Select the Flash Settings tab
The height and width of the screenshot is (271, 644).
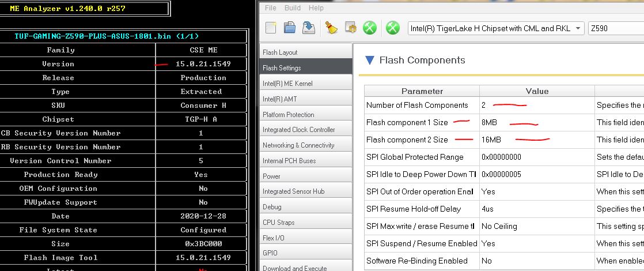coord(306,68)
